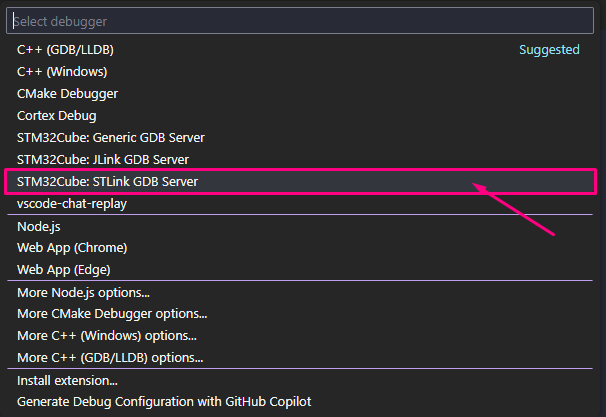Open More C++ (GDB/LLDB) options
606x417 pixels.
(110, 358)
